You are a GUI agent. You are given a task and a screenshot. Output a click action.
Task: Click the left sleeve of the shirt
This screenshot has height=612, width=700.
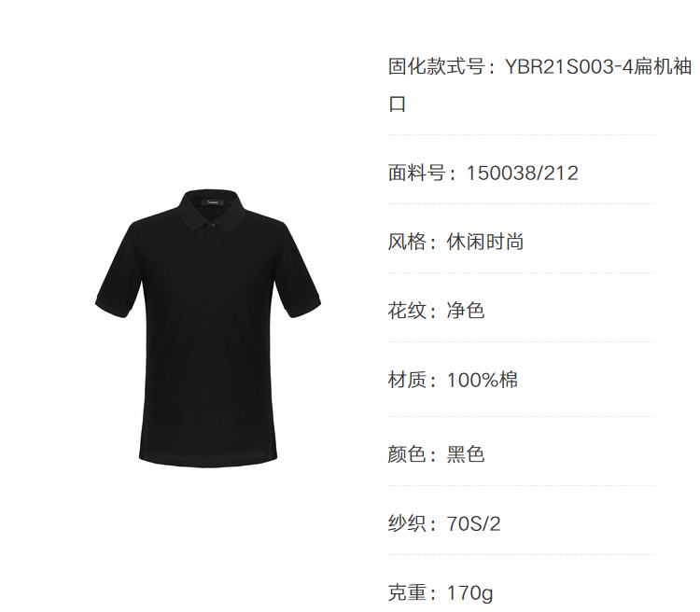pyautogui.click(x=119, y=272)
